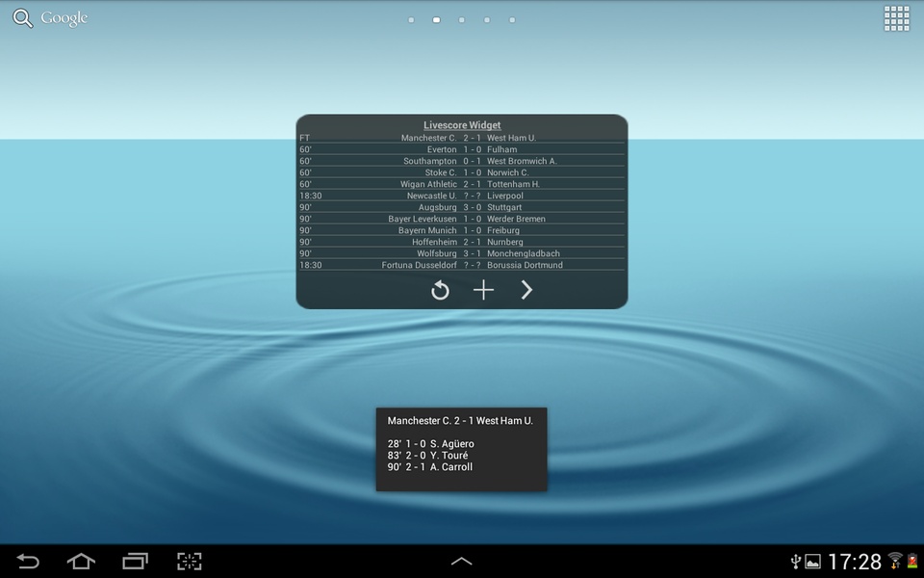Go to next page of Livescore Widget

(x=526, y=290)
